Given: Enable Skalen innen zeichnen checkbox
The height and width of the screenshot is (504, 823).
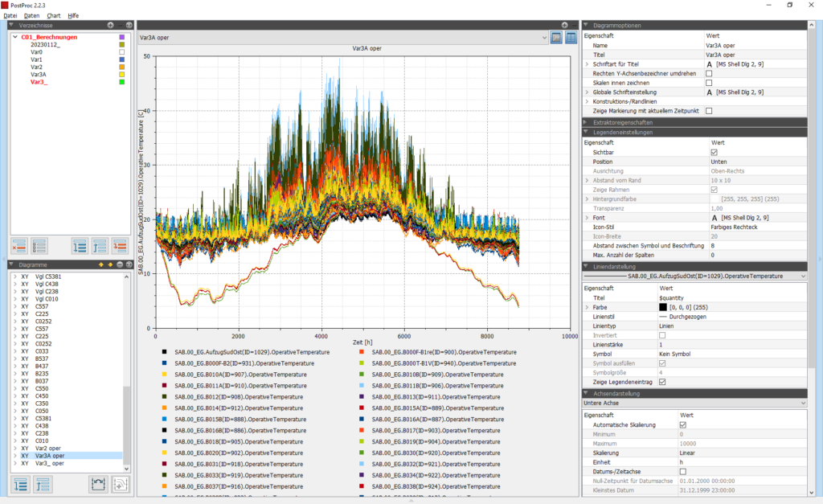Looking at the screenshot, I should coord(709,83).
